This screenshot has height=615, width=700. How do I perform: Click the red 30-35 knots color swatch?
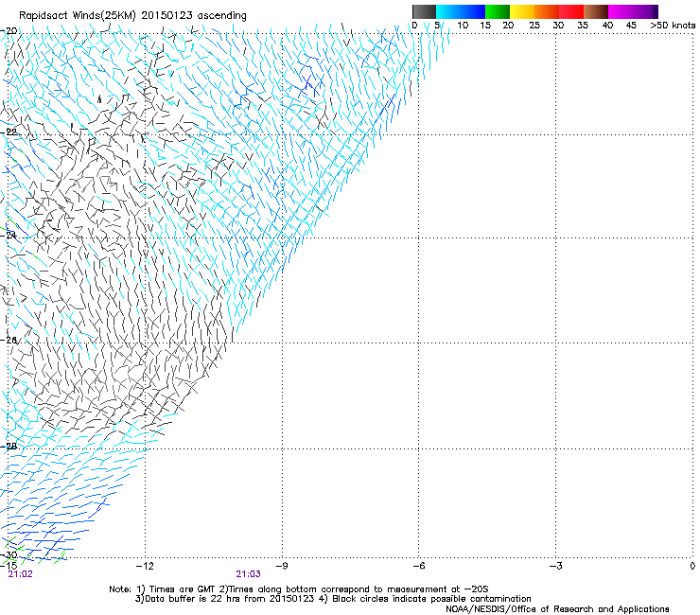coord(571,11)
